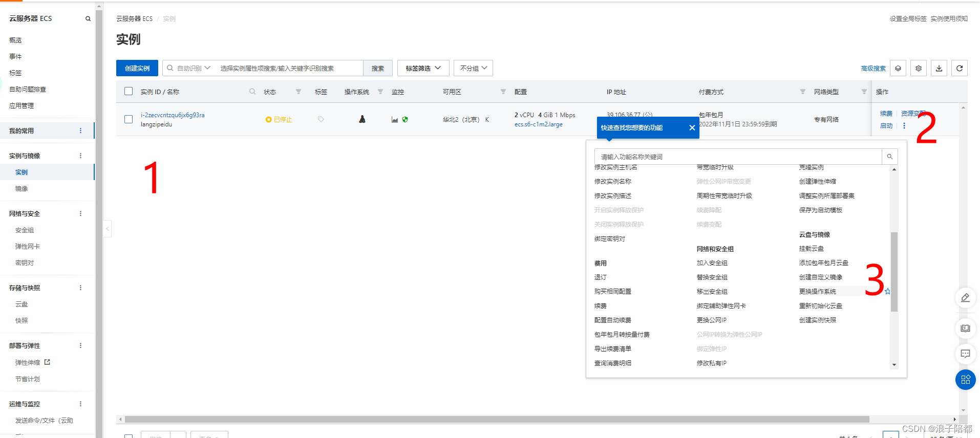Choose Join Security Group in the popup
The height and width of the screenshot is (438, 980).
[712, 263]
